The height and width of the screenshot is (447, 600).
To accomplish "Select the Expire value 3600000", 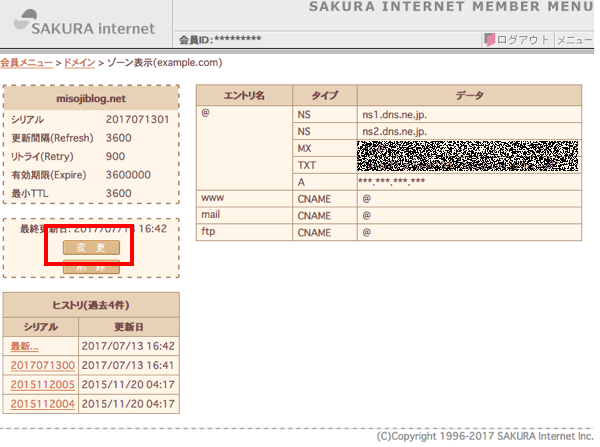I will click(x=128, y=175).
